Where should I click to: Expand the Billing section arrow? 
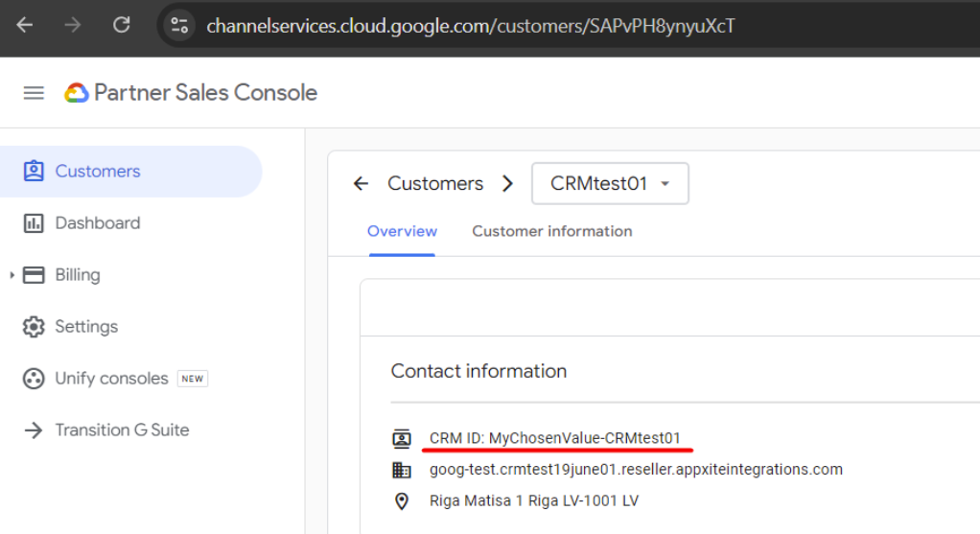coord(12,275)
